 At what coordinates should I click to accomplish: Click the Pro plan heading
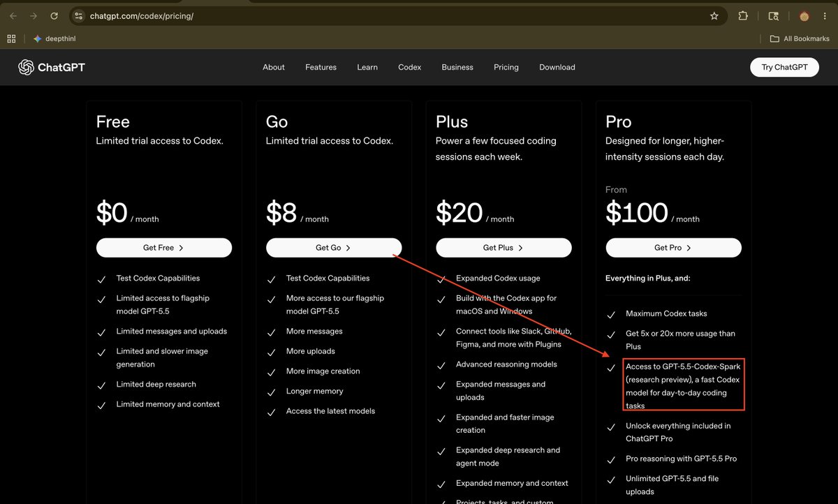pos(619,121)
